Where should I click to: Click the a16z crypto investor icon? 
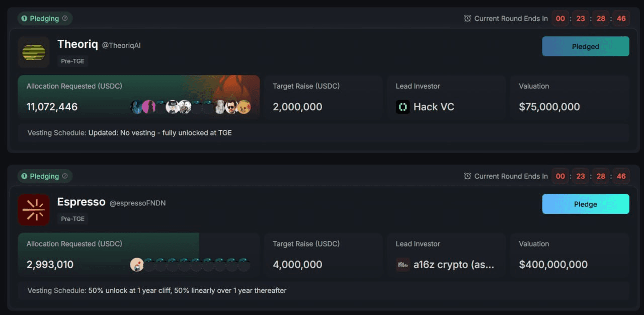click(x=403, y=265)
